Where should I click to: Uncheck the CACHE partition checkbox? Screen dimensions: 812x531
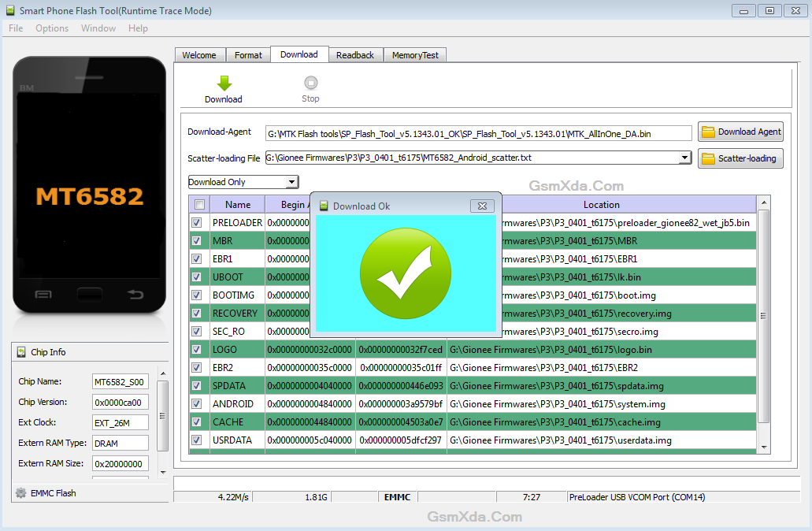(x=197, y=422)
